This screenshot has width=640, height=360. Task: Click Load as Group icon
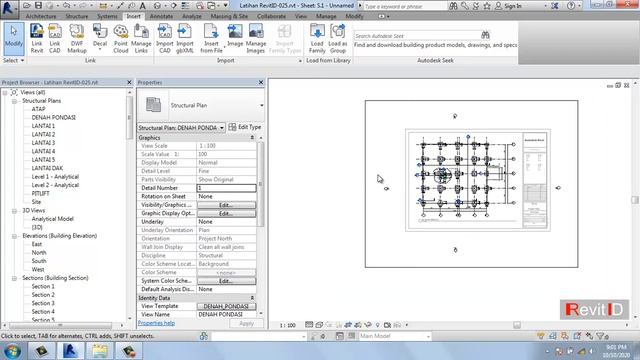coord(338,39)
